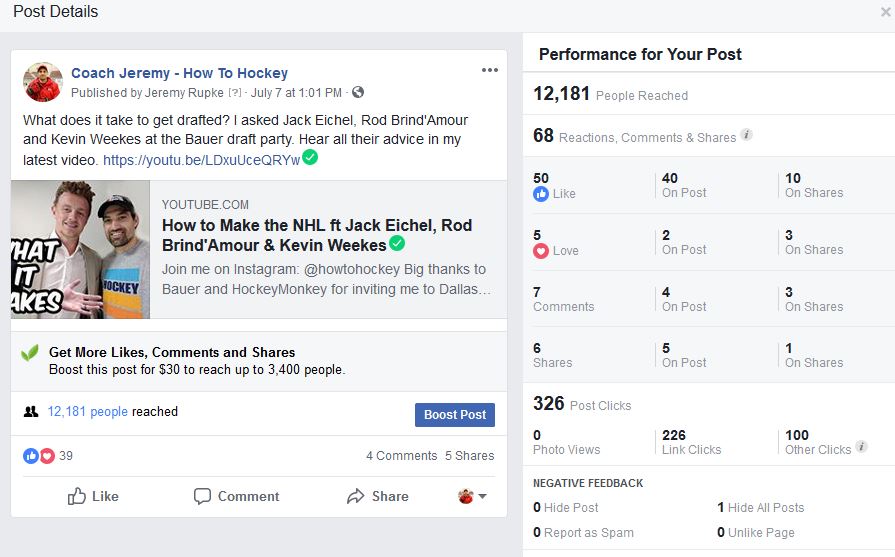The height and width of the screenshot is (557, 895).
Task: Click the blue Like reaction icon under post
Action: [x=31, y=455]
